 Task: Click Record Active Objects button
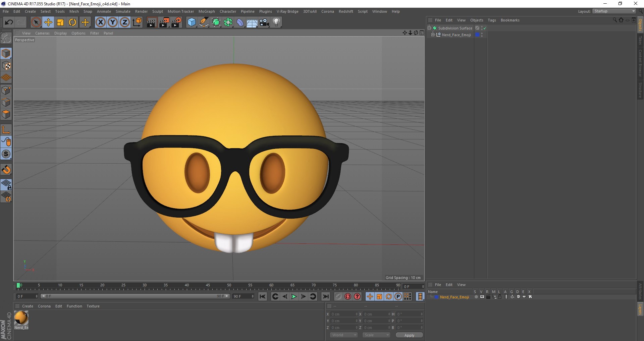click(x=338, y=296)
